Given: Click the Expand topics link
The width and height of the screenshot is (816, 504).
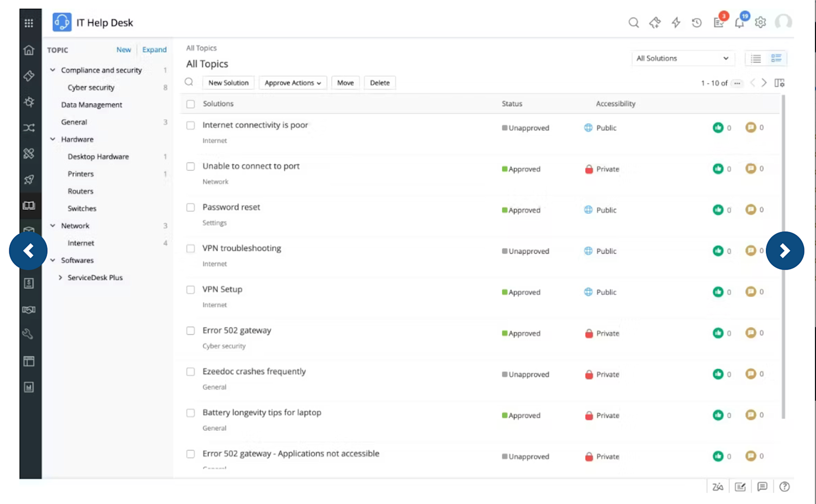Looking at the screenshot, I should pyautogui.click(x=154, y=49).
